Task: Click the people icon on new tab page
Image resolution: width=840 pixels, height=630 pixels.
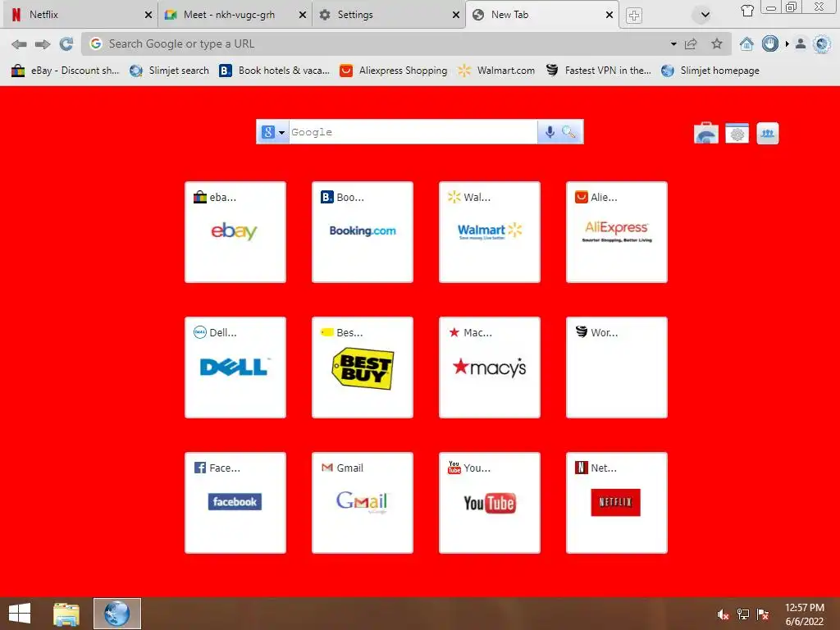Action: [768, 134]
